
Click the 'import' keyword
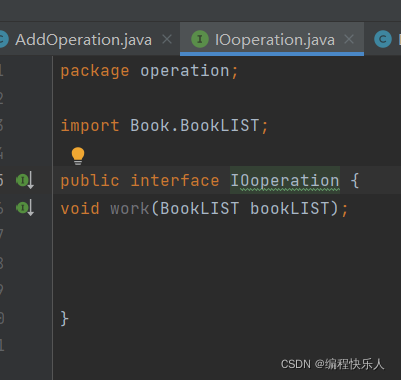click(90, 126)
